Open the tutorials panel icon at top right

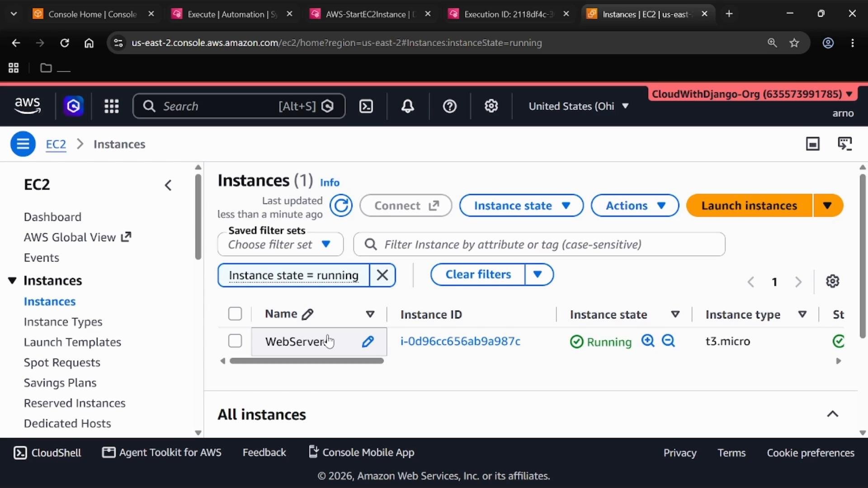(844, 144)
